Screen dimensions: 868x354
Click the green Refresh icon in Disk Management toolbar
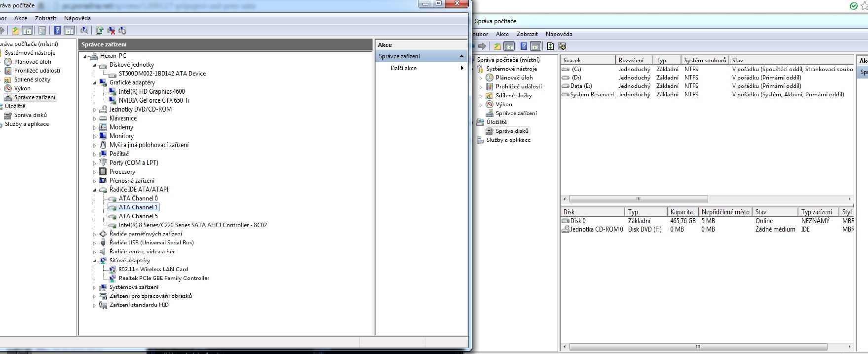pos(550,46)
